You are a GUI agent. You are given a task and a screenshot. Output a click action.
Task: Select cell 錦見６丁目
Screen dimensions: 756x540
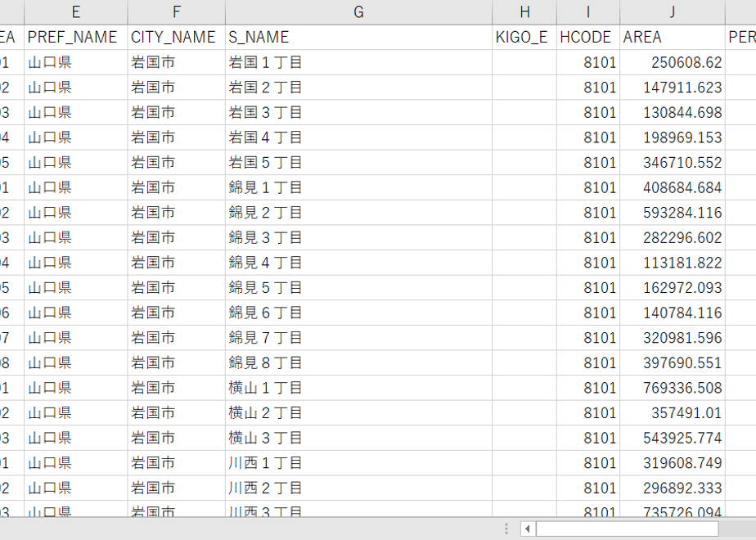(x=358, y=313)
